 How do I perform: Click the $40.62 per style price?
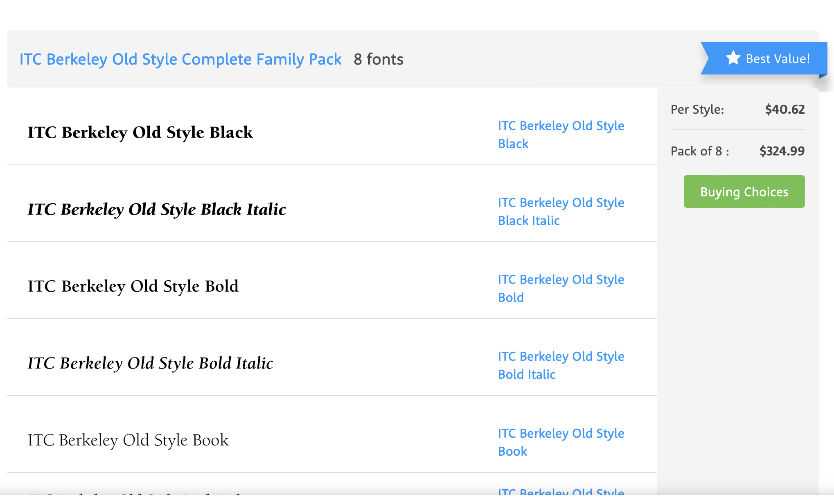(784, 109)
